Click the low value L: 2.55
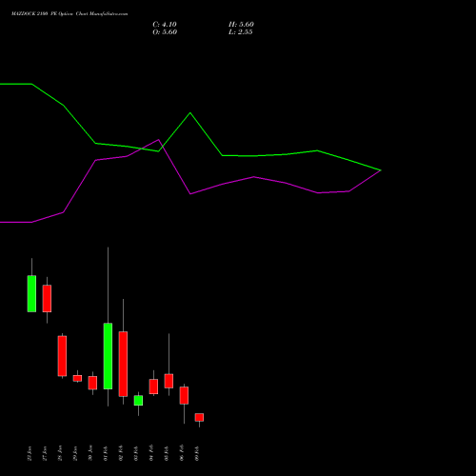The image size is (476, 476). pos(241,32)
